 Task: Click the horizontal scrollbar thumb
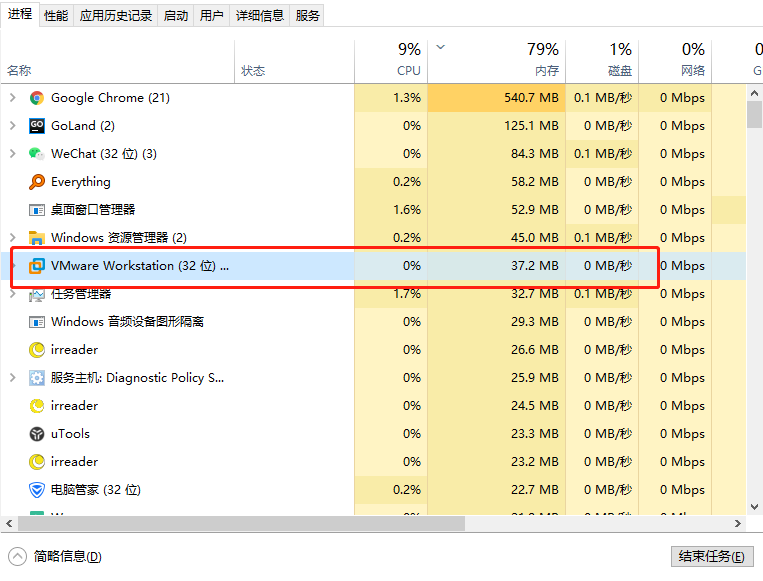241,524
